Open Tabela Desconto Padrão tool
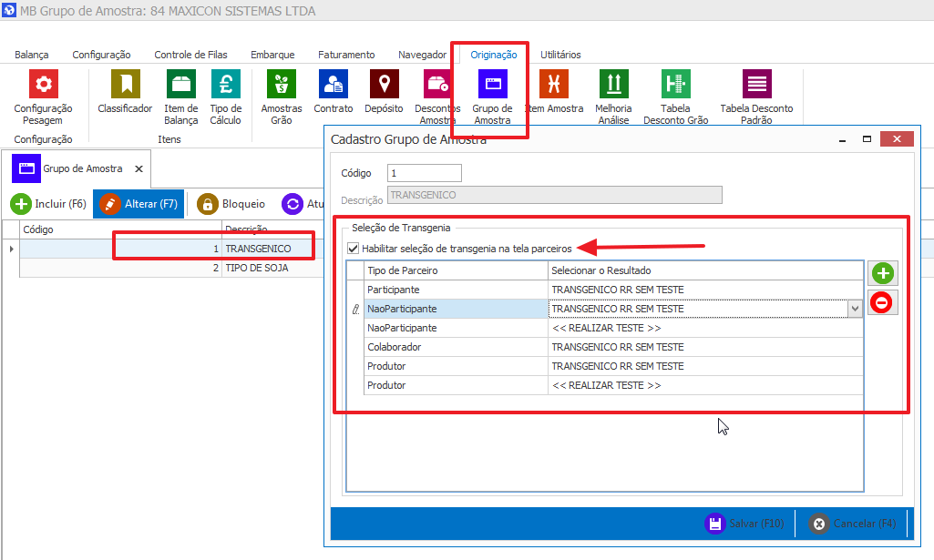This screenshot has width=934, height=560. point(756,97)
